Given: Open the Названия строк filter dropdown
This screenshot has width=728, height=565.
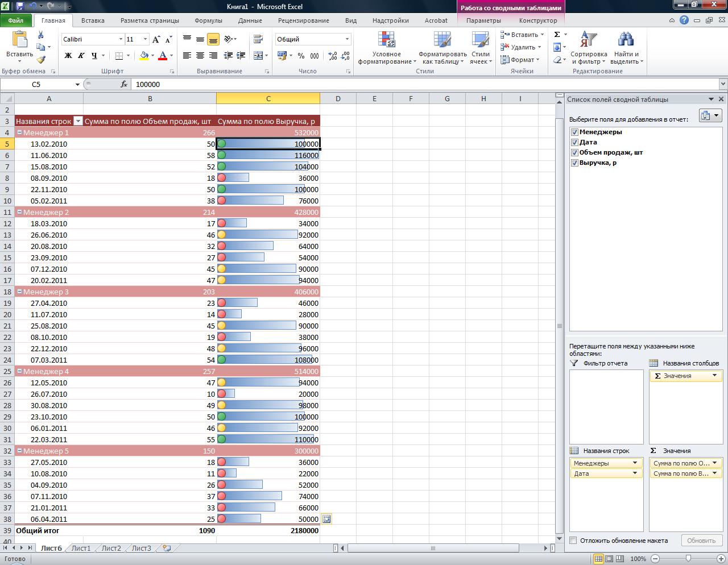Looking at the screenshot, I should (x=78, y=121).
